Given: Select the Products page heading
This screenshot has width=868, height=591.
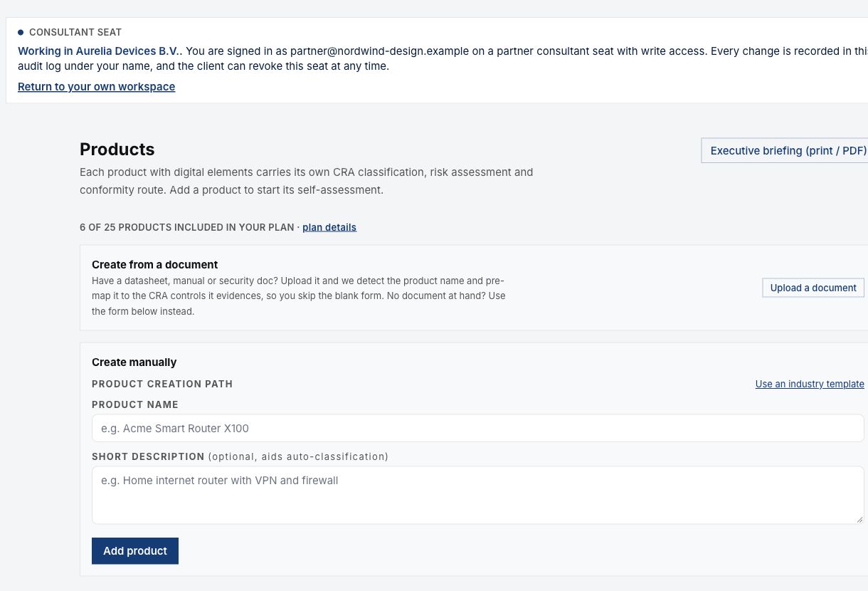Looking at the screenshot, I should coord(117,150).
